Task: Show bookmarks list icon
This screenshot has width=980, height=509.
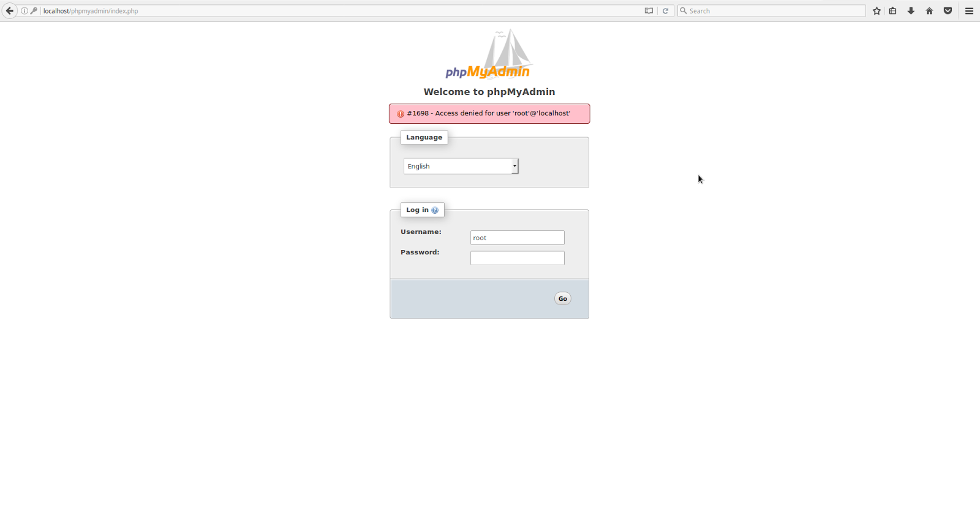Action: tap(893, 11)
